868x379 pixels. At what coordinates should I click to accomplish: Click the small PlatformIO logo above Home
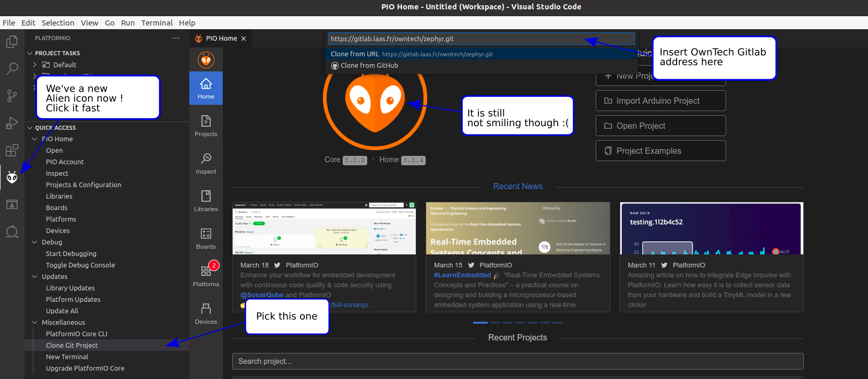(x=206, y=60)
